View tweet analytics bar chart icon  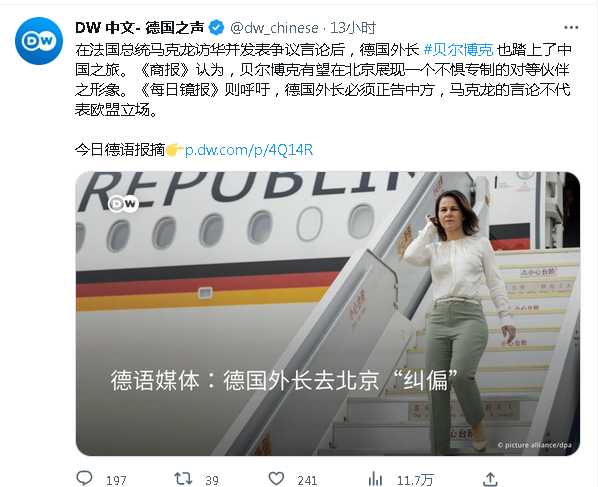[x=375, y=479]
